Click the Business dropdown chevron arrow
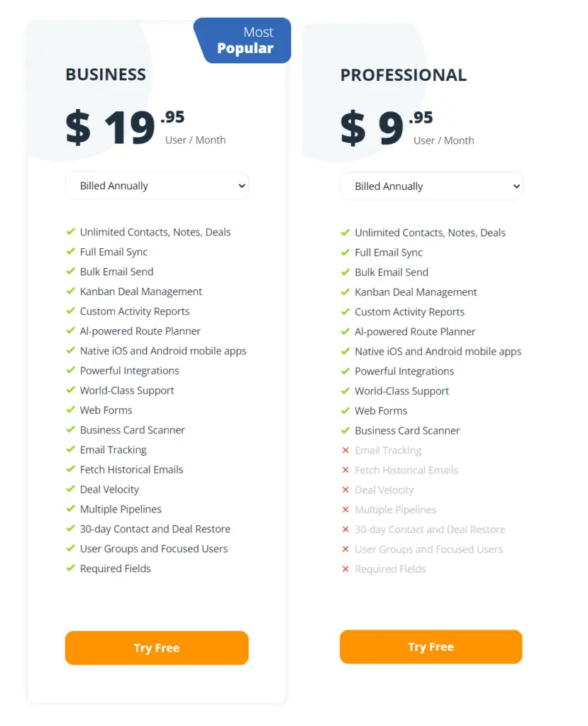Screen dimensions: 588x726 241,186
